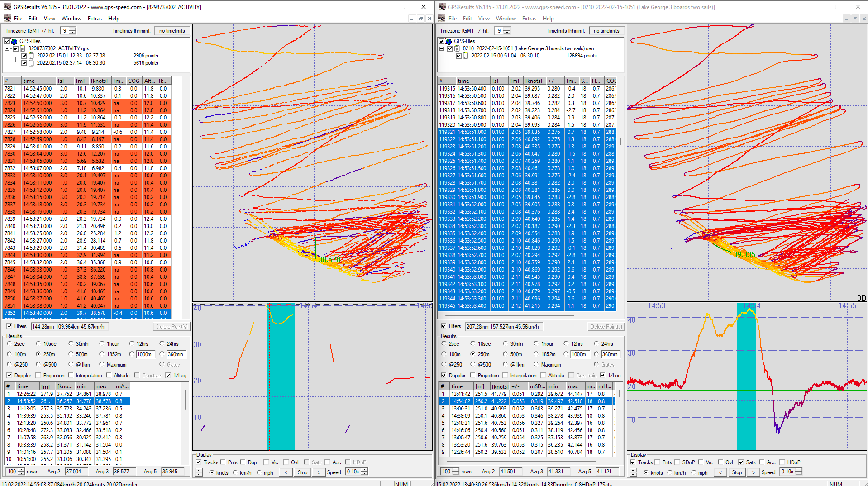Viewport: 868px width, 486px height.
Task: Click the 360min input field in right window
Action: (x=610, y=354)
